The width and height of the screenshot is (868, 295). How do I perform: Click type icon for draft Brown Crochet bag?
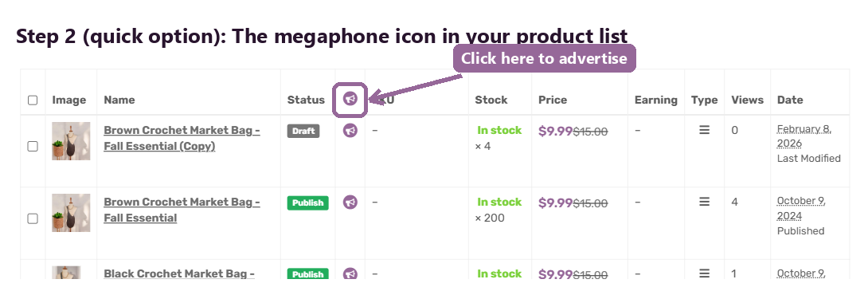(704, 130)
